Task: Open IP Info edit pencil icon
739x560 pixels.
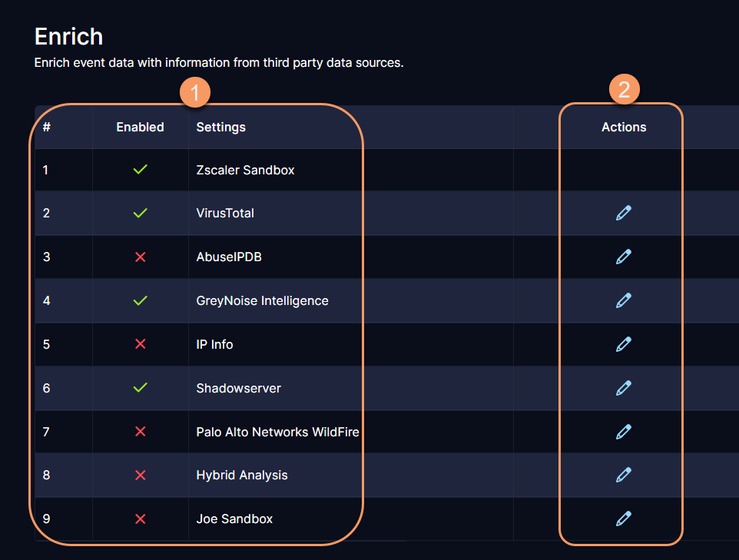Action: [624, 344]
